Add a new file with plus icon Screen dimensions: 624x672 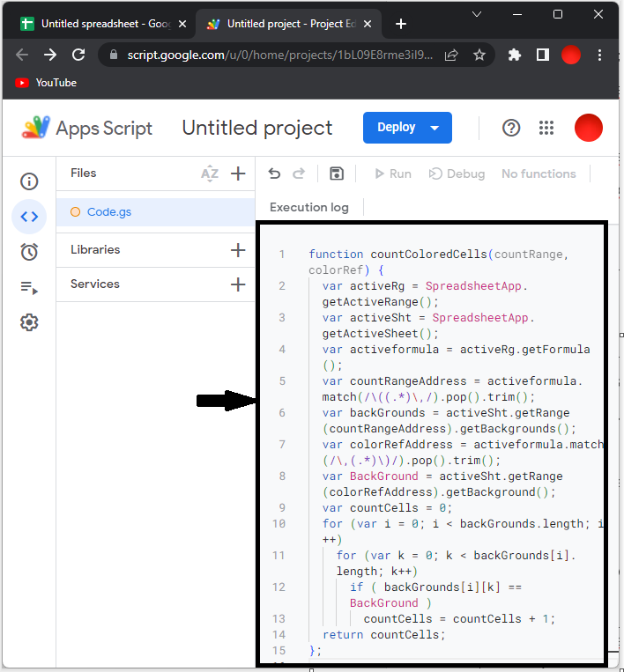coord(238,174)
